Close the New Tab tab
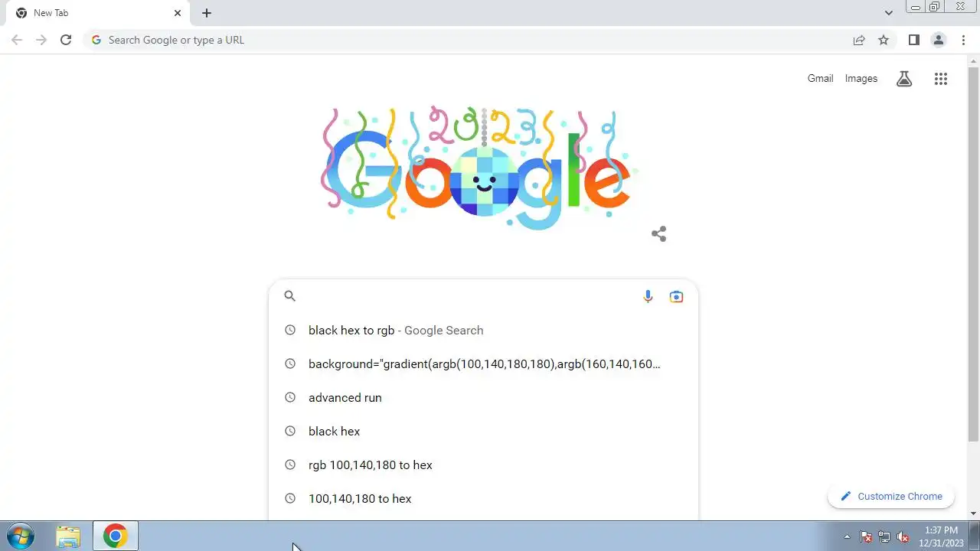Image resolution: width=980 pixels, height=551 pixels. [178, 13]
